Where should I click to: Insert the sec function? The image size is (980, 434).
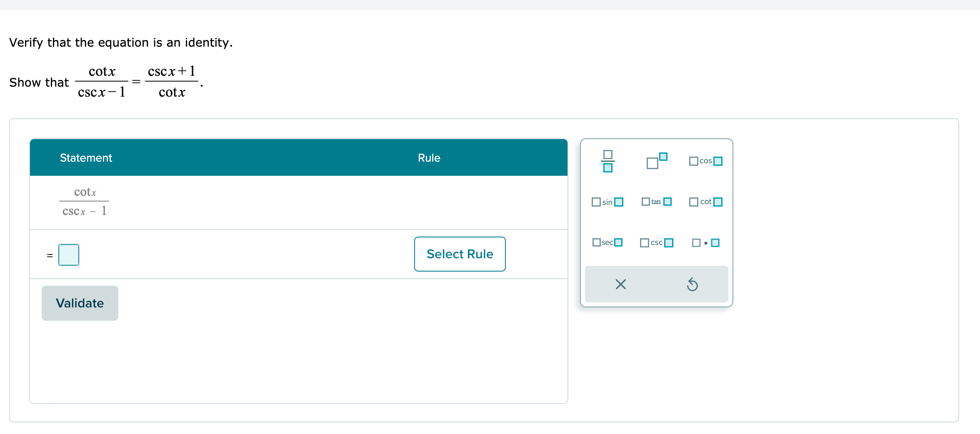(x=607, y=242)
